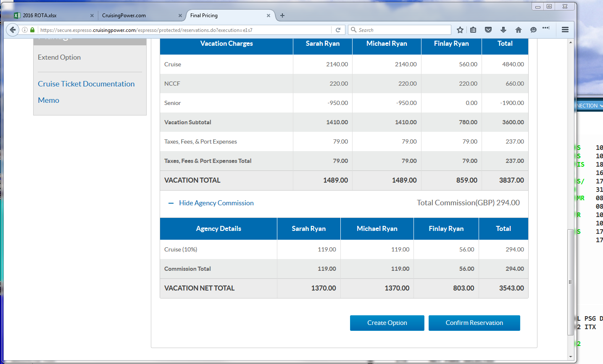This screenshot has width=603, height=364.
Task: Click the URL address bar
Action: (x=185, y=30)
